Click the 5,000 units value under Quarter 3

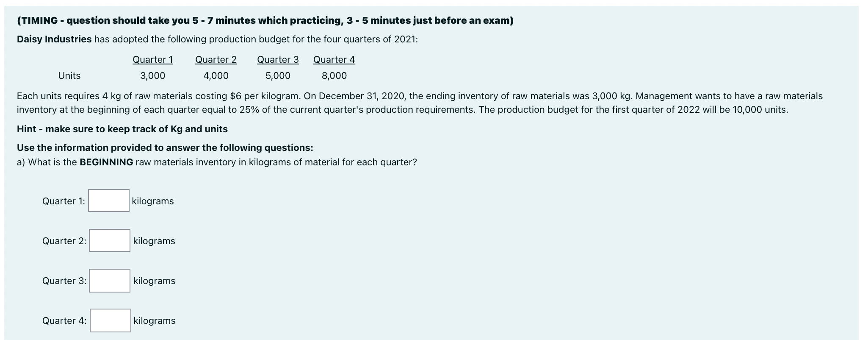tap(277, 75)
